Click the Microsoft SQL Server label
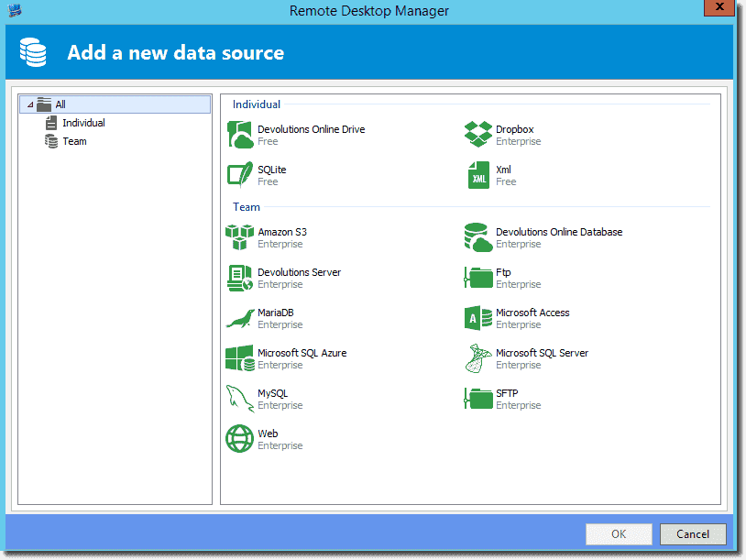Image resolution: width=746 pixels, height=560 pixels. (x=542, y=353)
